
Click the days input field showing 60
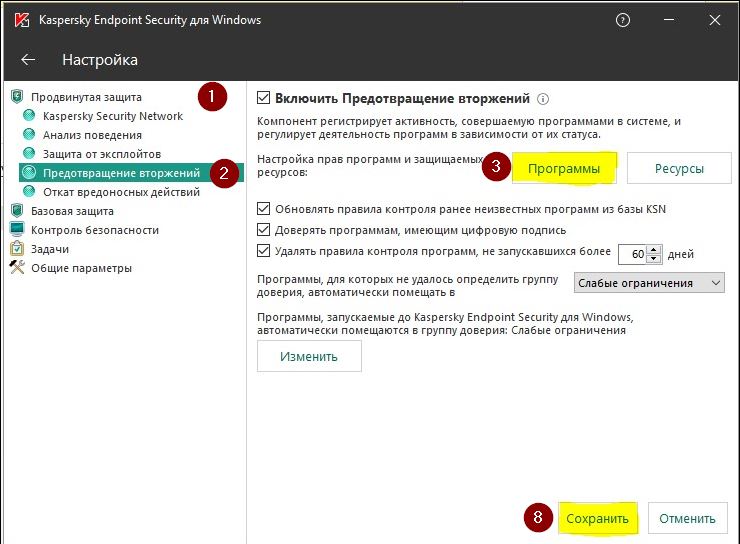633,254
